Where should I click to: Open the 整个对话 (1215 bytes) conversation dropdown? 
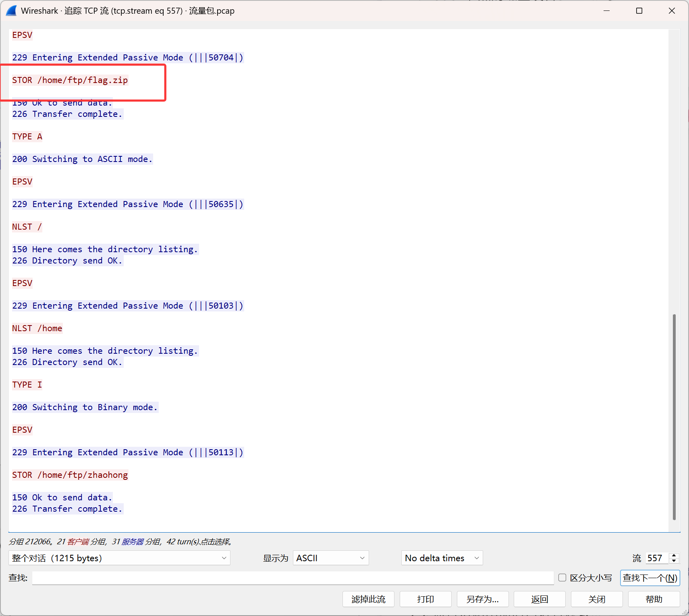click(119, 558)
